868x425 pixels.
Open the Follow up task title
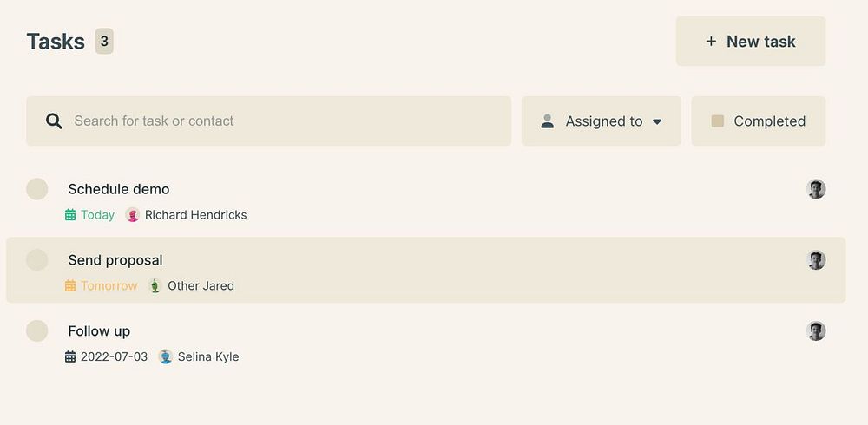coord(99,330)
